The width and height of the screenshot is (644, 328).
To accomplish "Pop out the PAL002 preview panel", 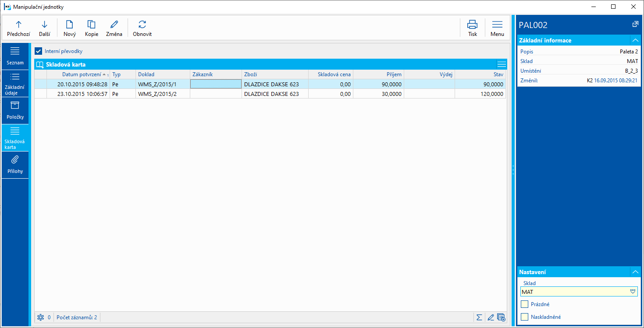I will click(x=635, y=25).
